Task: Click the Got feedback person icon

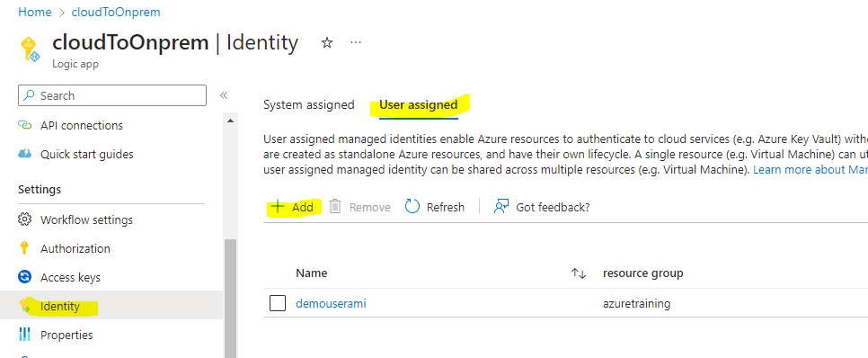Action: tap(501, 207)
